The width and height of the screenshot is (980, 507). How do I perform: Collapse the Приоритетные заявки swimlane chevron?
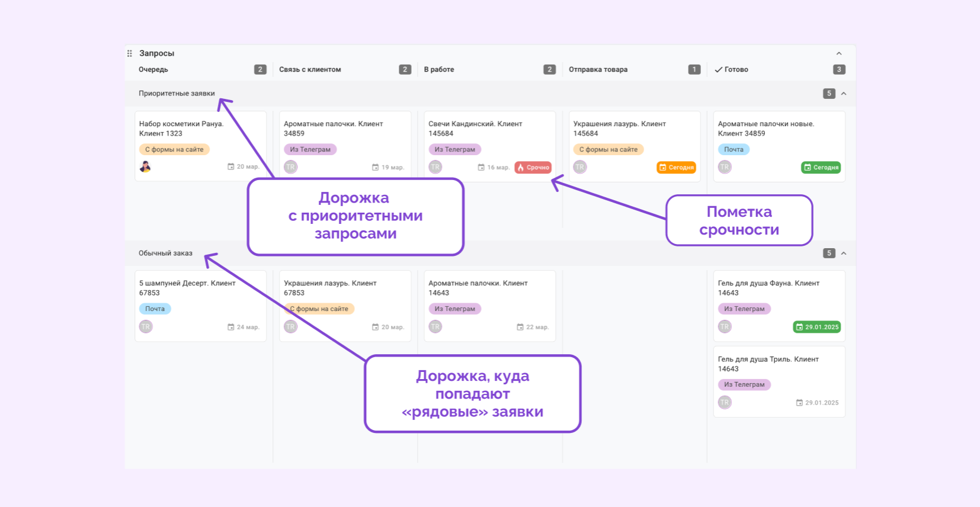(x=844, y=94)
